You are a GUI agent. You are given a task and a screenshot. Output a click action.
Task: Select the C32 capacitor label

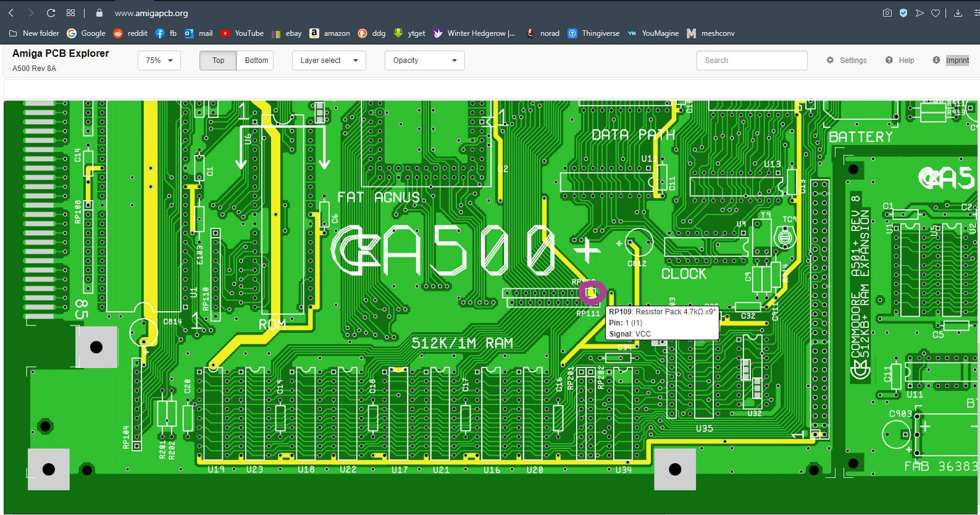point(748,316)
